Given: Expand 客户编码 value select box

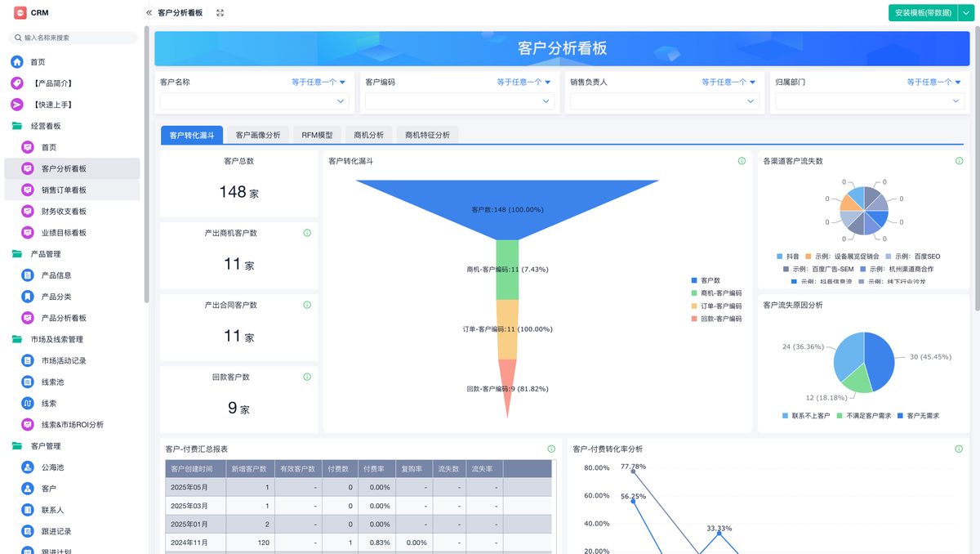Looking at the screenshot, I should coord(460,101).
